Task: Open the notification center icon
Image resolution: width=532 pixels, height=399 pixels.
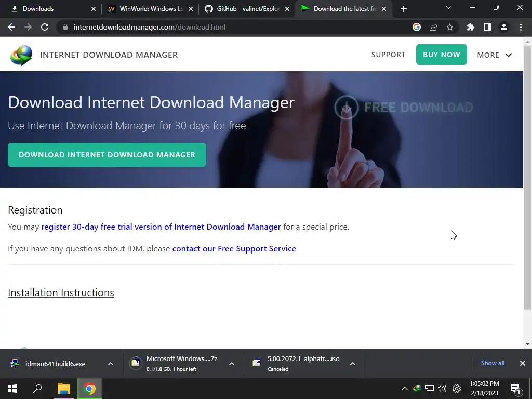Action: coord(516,389)
